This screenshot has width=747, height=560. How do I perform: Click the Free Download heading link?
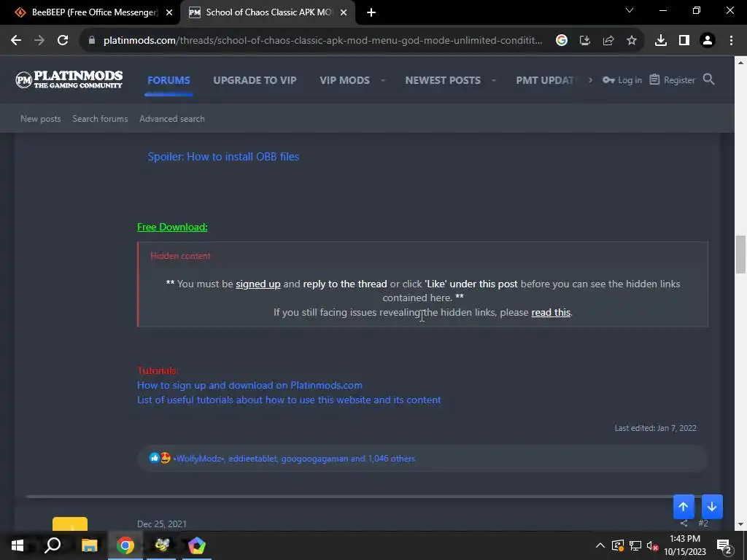pyautogui.click(x=172, y=227)
